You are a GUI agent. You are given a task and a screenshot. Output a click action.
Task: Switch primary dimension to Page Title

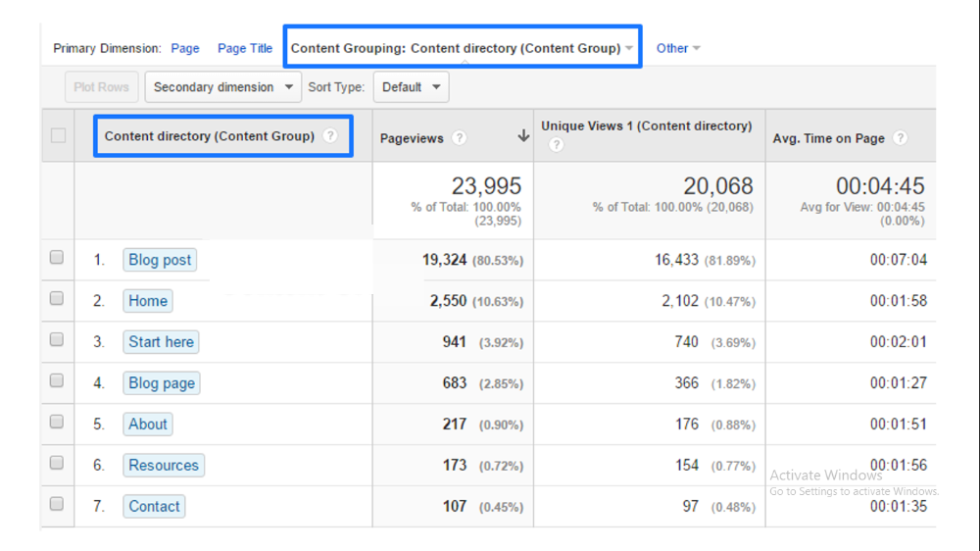point(245,48)
